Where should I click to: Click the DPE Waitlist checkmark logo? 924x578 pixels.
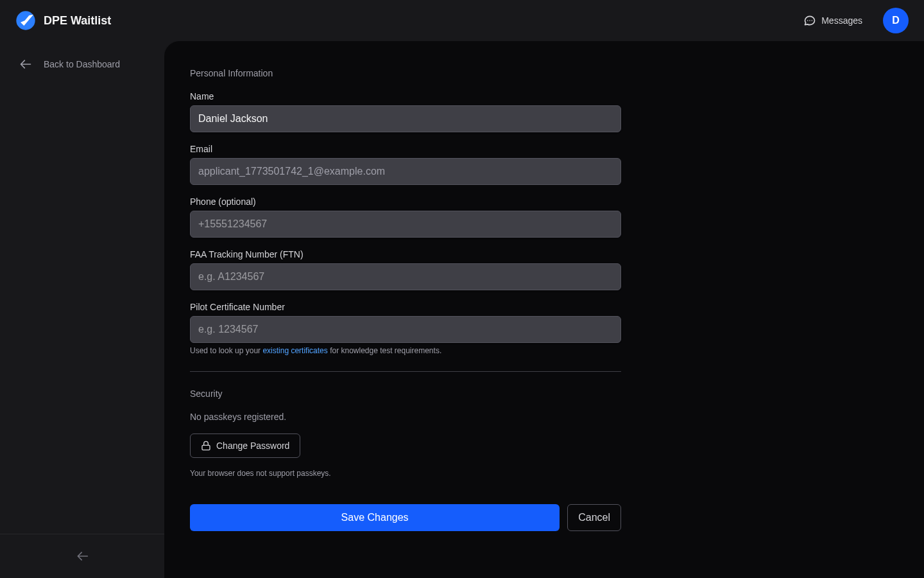[26, 20]
